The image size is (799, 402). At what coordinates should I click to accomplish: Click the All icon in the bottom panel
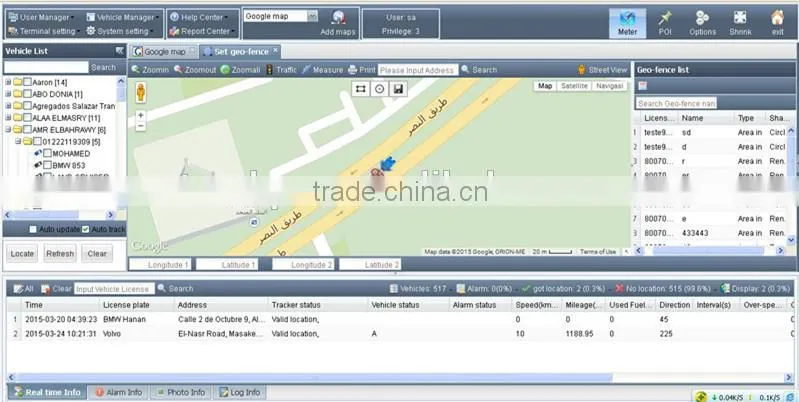coord(23,289)
